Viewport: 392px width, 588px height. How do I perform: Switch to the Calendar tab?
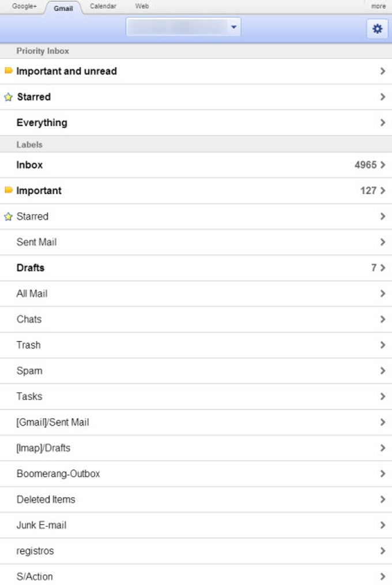pyautogui.click(x=103, y=6)
